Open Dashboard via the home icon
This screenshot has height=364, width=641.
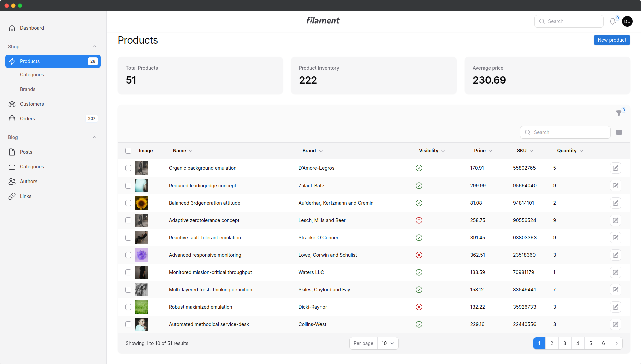(x=12, y=28)
